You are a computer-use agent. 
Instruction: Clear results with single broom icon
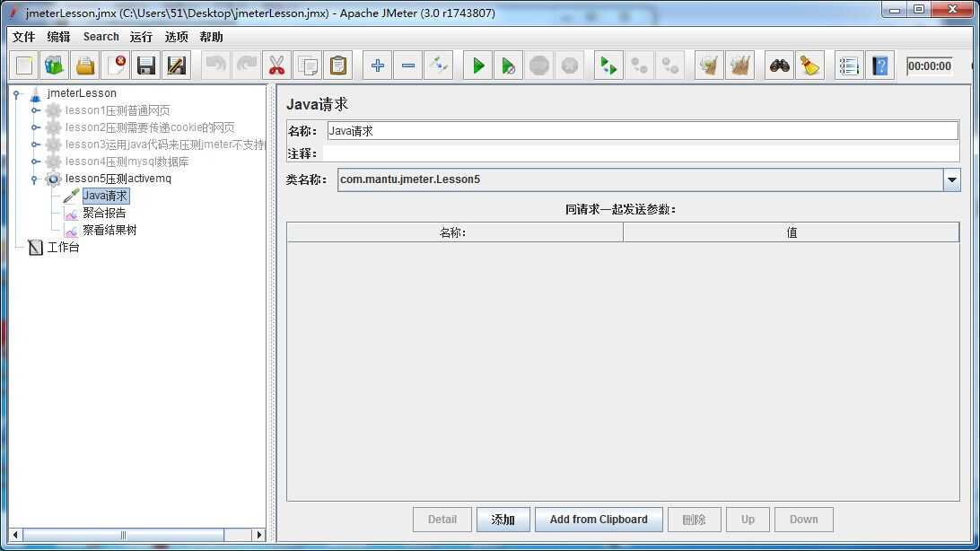pos(709,66)
